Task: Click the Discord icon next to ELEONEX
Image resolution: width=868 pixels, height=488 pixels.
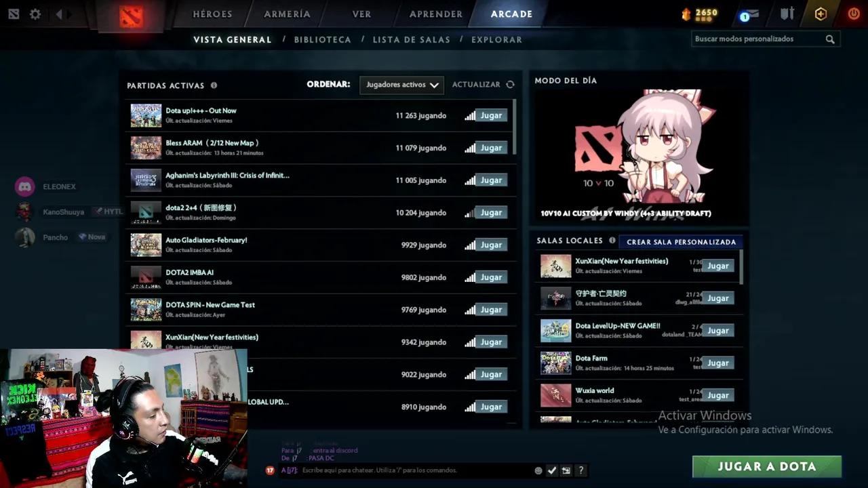Action: tap(25, 186)
